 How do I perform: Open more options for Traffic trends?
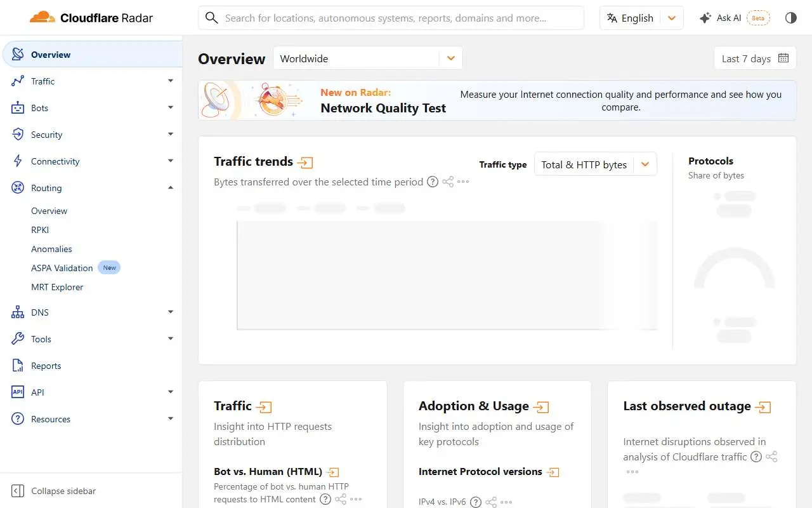[x=463, y=182]
